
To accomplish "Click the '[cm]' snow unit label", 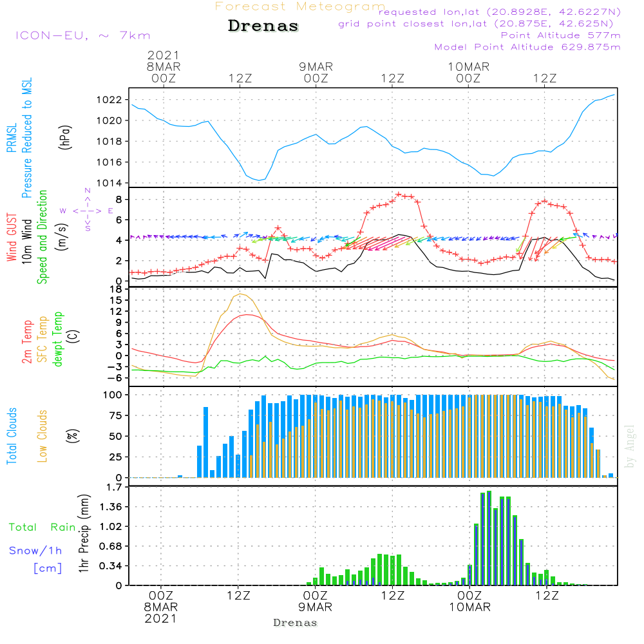I will click(x=48, y=569).
